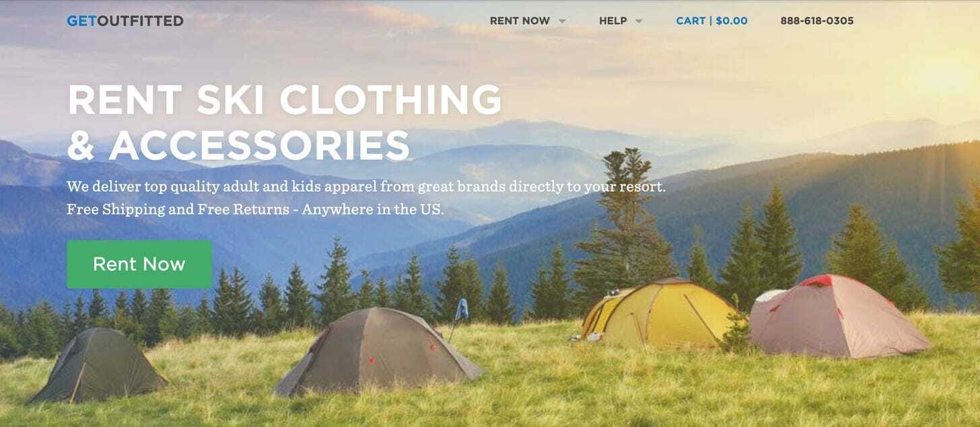The width and height of the screenshot is (980, 427).
Task: Open the RENT NOW menu
Action: coord(520,21)
